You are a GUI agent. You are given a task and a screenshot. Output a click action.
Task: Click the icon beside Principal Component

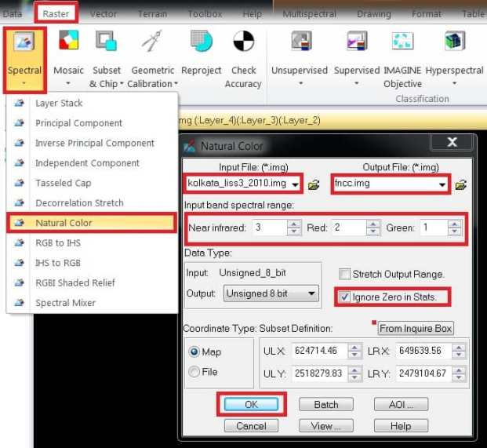20,122
